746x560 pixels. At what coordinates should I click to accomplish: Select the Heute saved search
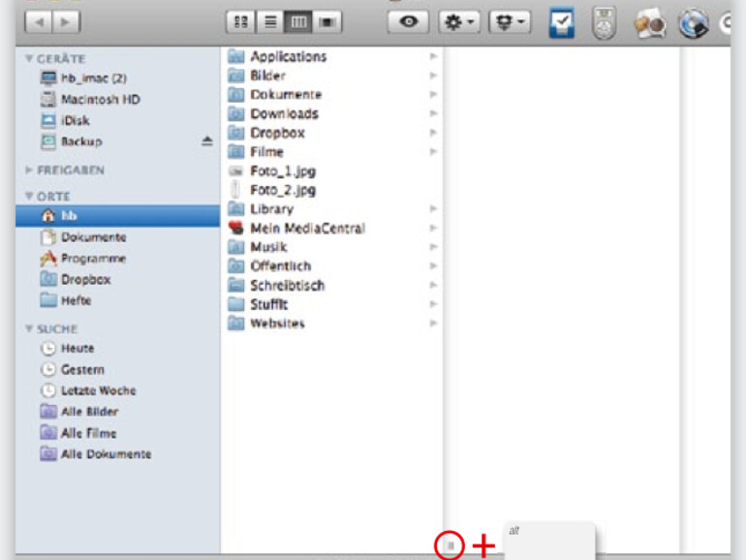point(117,348)
